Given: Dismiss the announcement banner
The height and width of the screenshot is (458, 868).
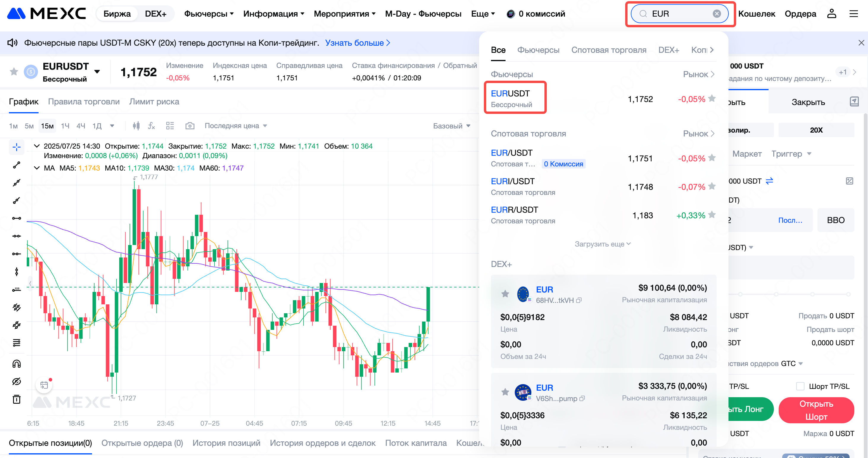Looking at the screenshot, I should [x=861, y=43].
